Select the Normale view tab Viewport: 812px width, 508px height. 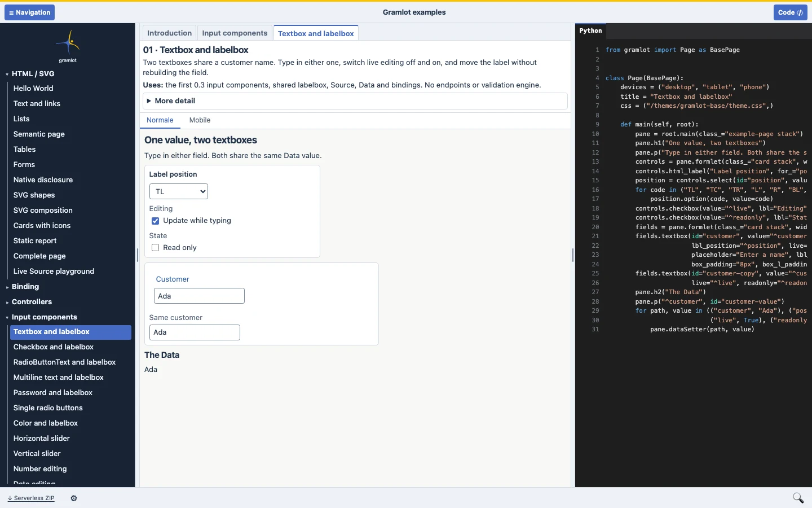tap(160, 120)
